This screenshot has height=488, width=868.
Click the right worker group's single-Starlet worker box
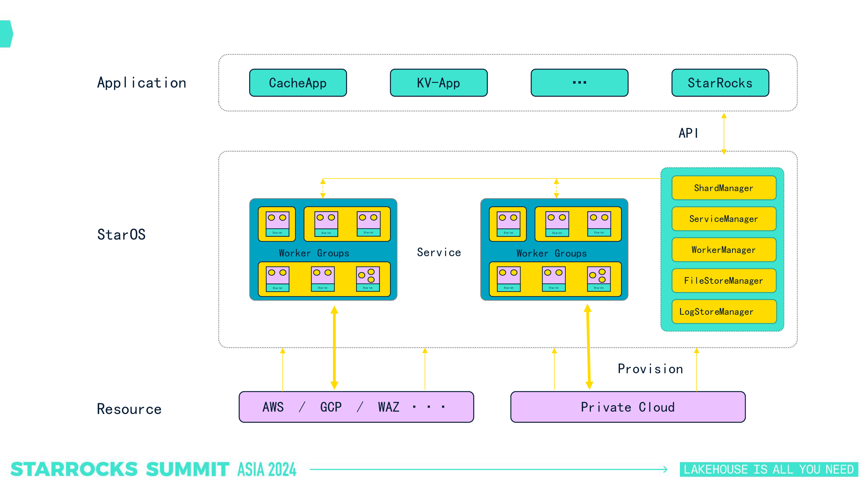(508, 224)
